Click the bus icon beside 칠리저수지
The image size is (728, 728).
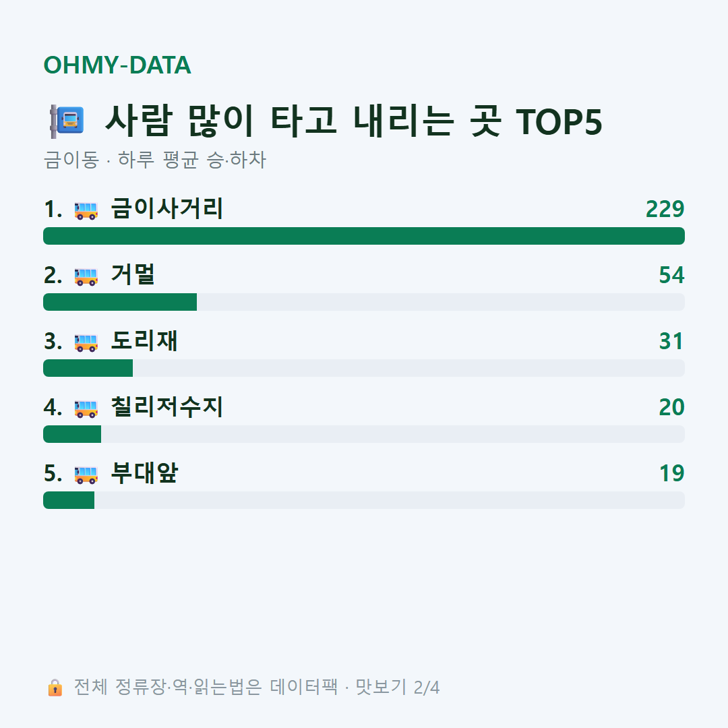86,408
